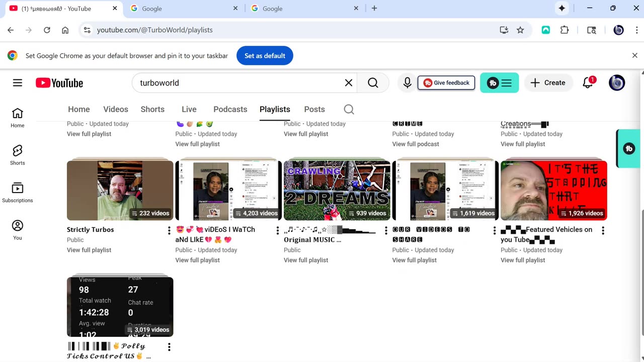Switch to the Live tab
644x362 pixels.
point(189,109)
